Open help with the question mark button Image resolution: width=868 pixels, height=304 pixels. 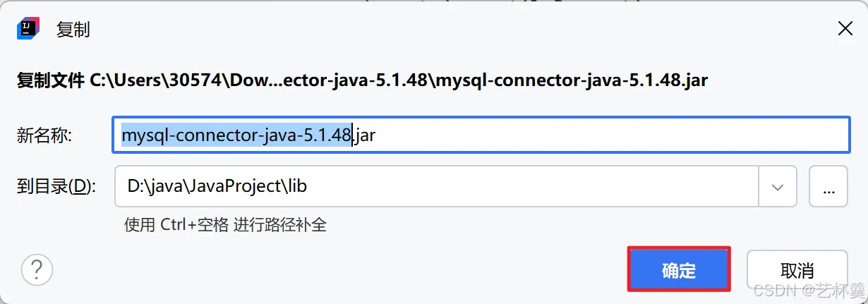coord(37,269)
